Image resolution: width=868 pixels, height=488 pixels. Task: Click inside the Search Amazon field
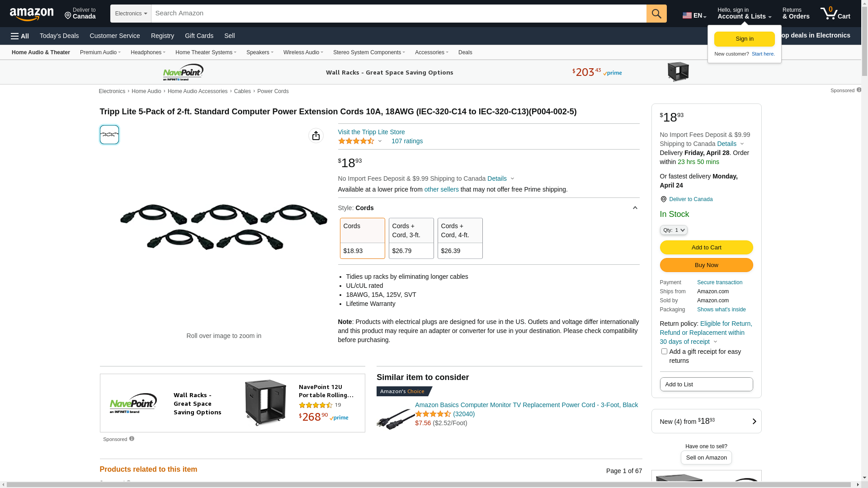398,14
